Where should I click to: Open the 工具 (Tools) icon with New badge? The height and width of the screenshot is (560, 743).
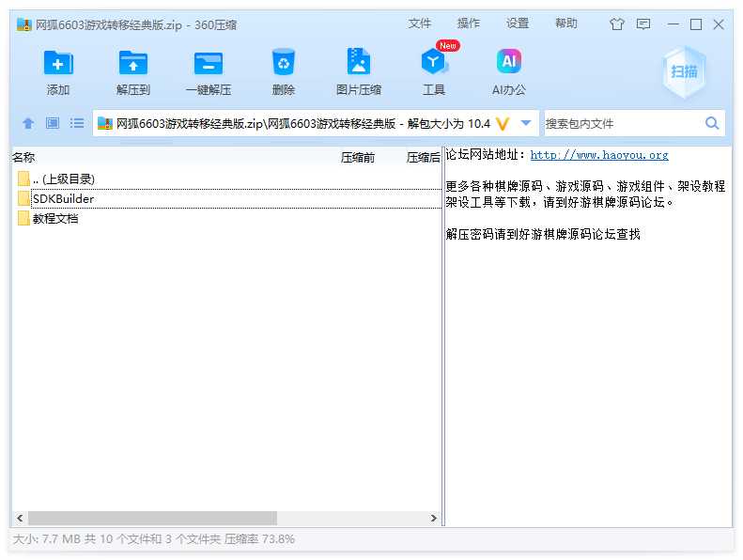(434, 62)
